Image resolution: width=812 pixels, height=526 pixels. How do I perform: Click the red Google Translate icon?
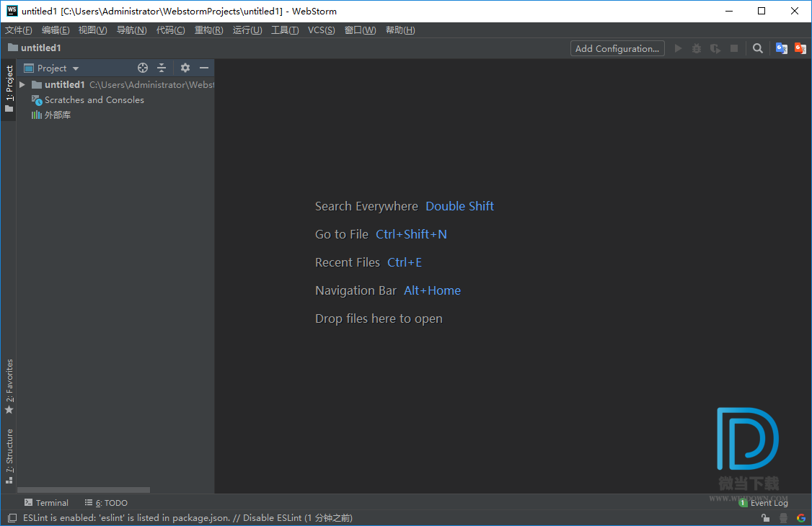coord(800,48)
